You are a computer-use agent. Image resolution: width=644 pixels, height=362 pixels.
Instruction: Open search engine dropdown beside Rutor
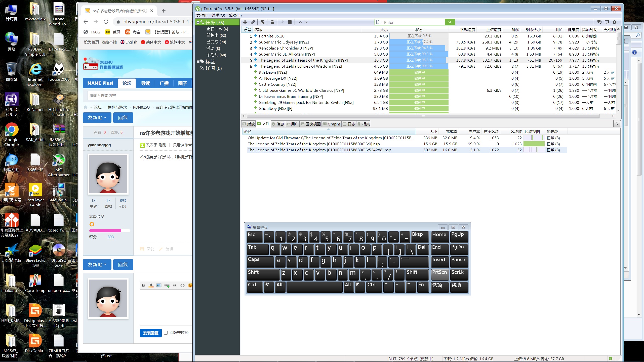click(382, 22)
